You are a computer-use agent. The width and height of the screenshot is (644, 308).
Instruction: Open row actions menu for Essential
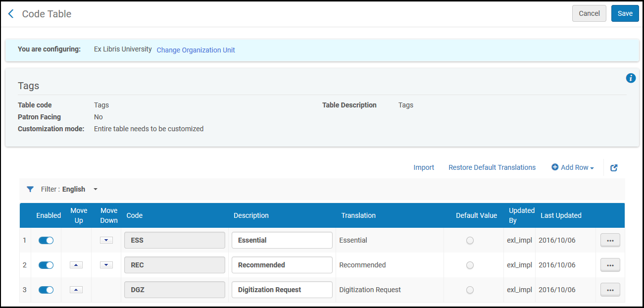(x=610, y=240)
